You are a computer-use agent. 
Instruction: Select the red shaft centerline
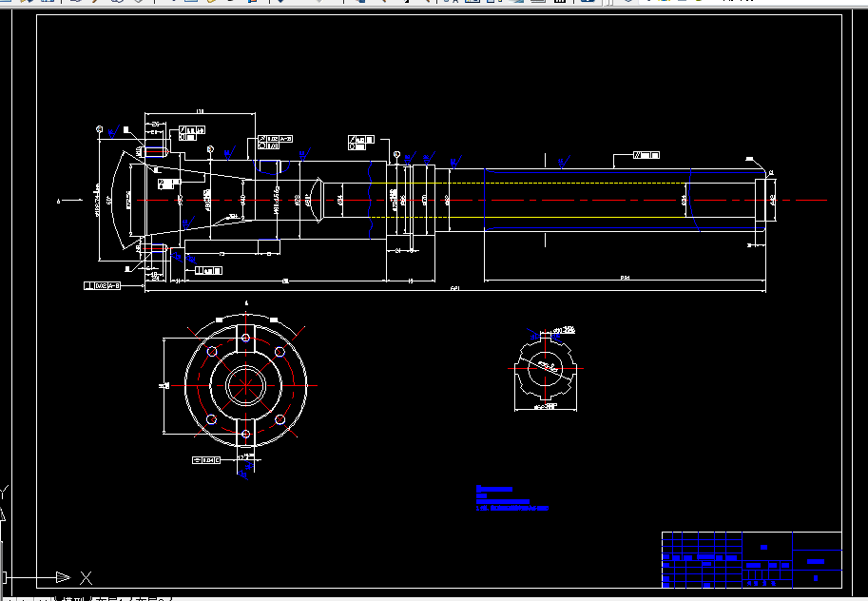tap(482, 200)
